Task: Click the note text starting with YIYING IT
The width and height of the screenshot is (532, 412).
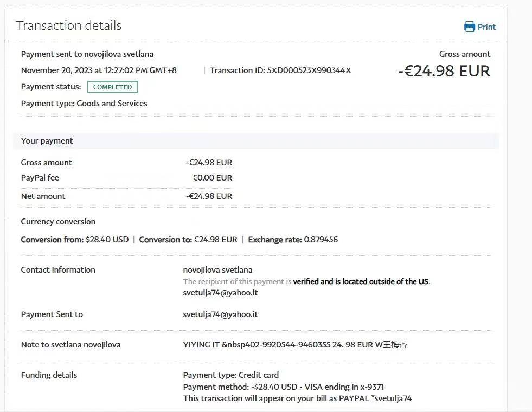Action: pyautogui.click(x=294, y=345)
